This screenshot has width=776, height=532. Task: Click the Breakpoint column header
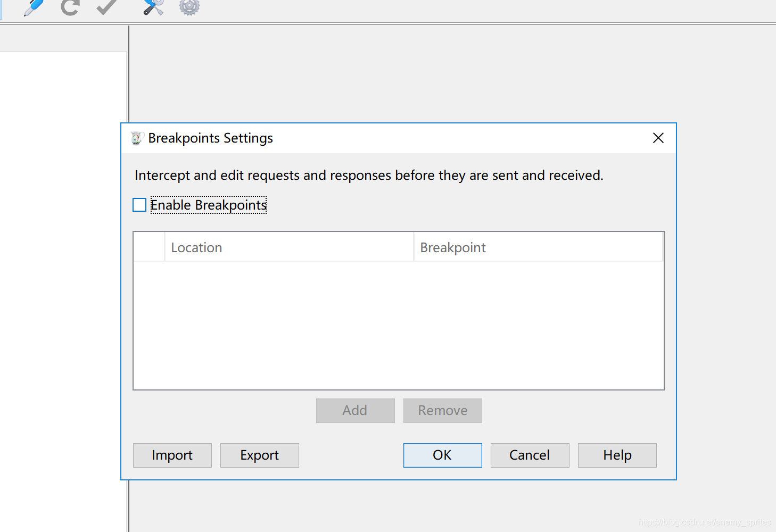click(538, 247)
